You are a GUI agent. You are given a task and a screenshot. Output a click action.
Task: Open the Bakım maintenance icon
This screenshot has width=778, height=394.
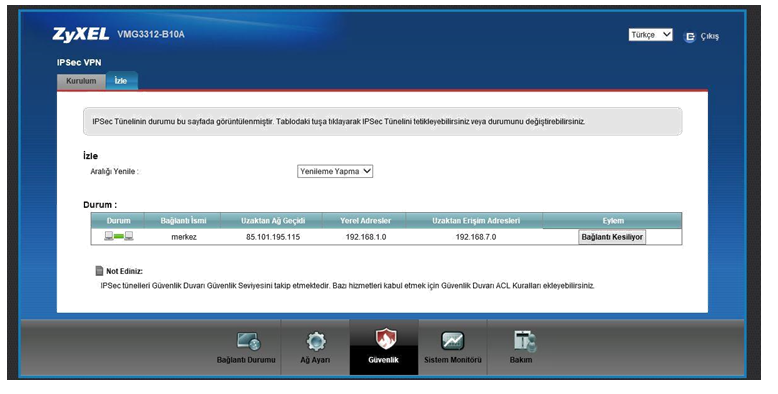click(524, 341)
